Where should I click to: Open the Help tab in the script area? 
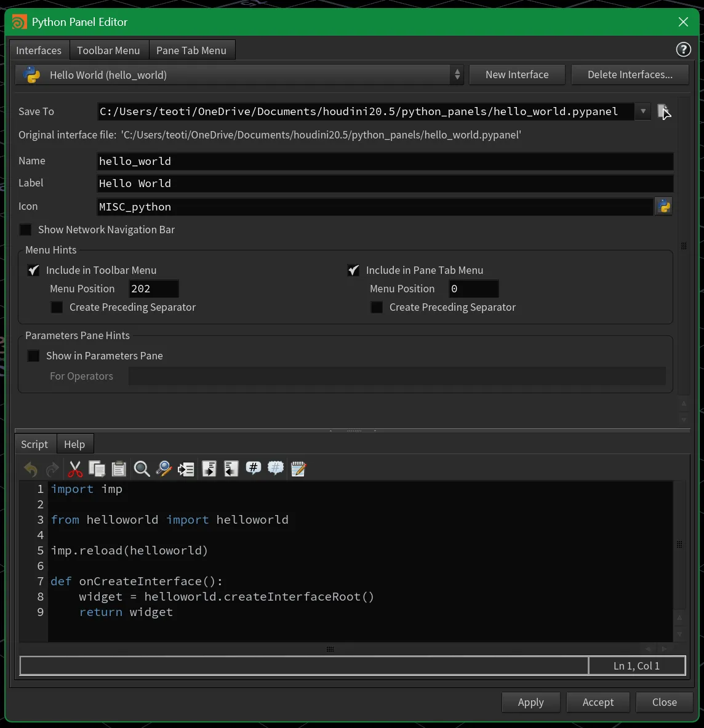(x=74, y=443)
